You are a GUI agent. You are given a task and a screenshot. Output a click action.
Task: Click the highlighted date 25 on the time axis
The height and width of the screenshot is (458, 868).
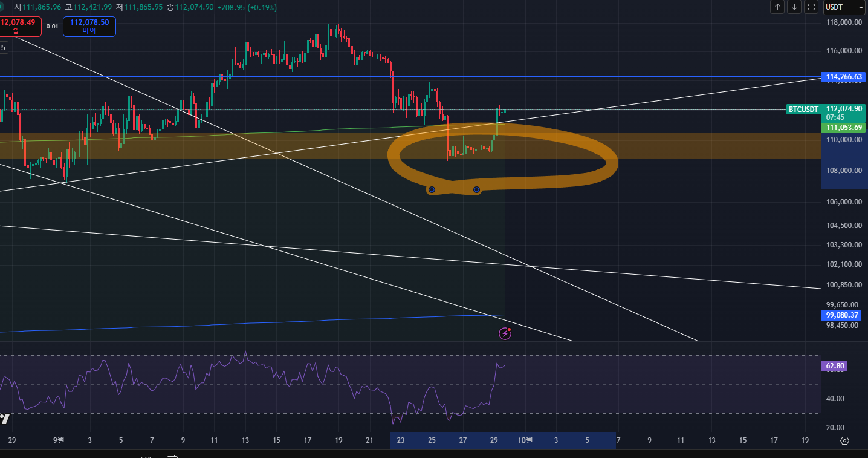coord(432,440)
